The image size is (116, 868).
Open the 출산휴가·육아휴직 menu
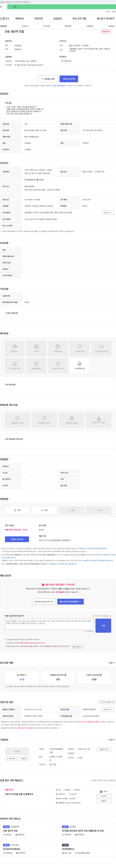pyautogui.click(x=105, y=19)
